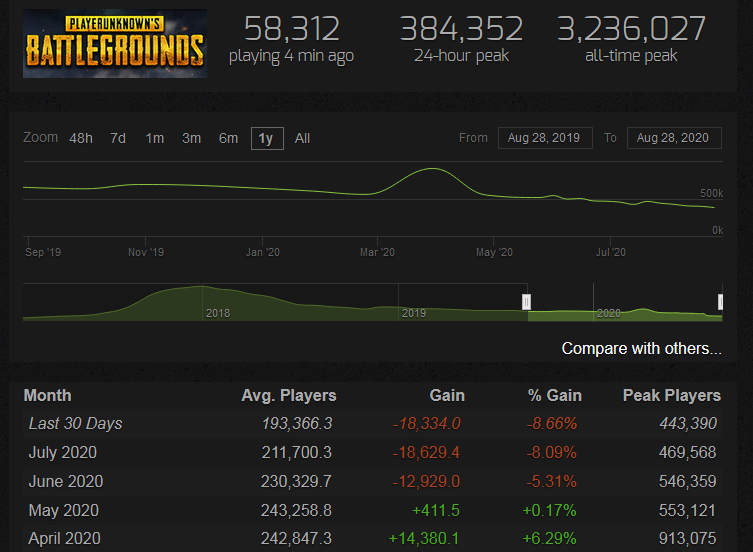Click the 243,258.8 average players value

point(296,510)
